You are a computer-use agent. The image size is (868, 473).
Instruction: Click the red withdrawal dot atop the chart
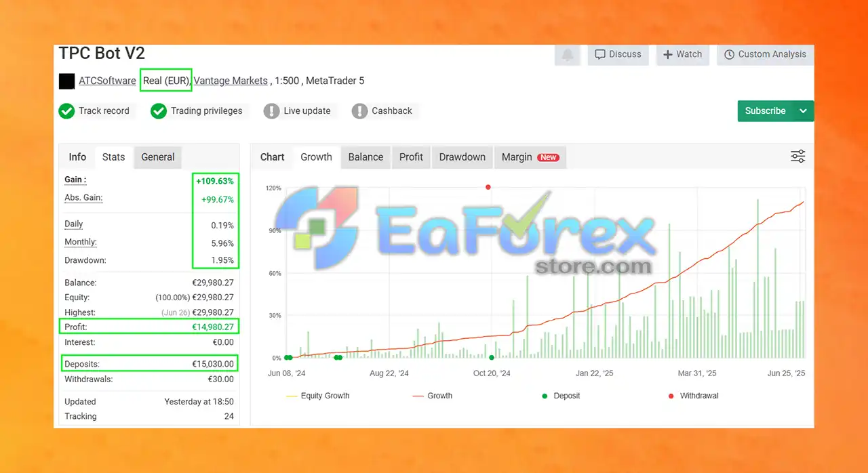488,187
